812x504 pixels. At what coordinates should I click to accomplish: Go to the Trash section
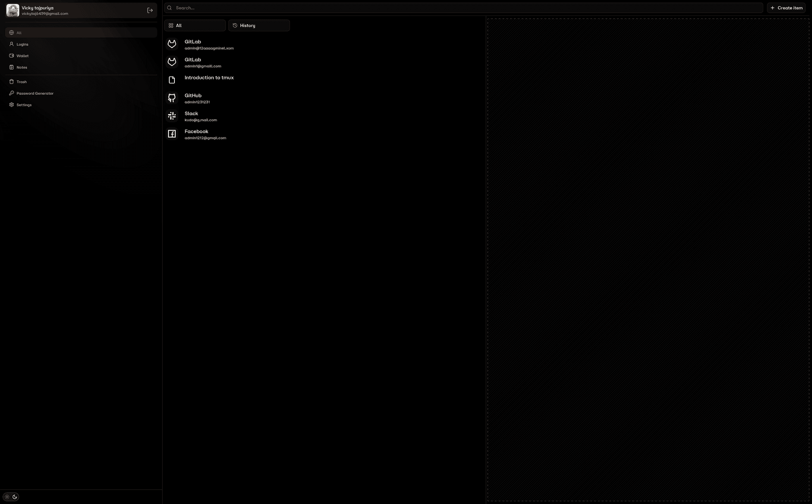(x=21, y=82)
